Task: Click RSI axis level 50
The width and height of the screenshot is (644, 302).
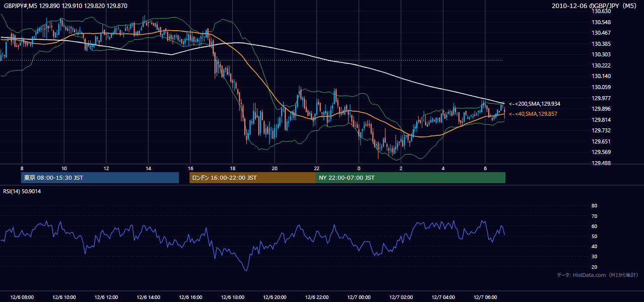Action: [594, 236]
